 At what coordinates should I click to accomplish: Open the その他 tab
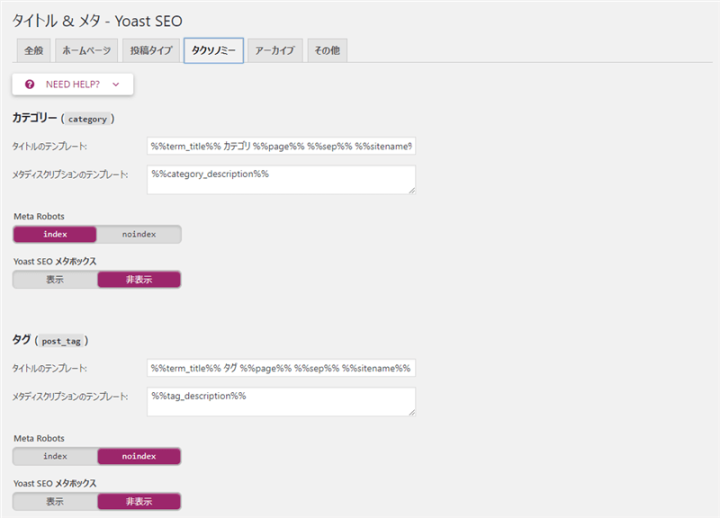click(x=326, y=51)
